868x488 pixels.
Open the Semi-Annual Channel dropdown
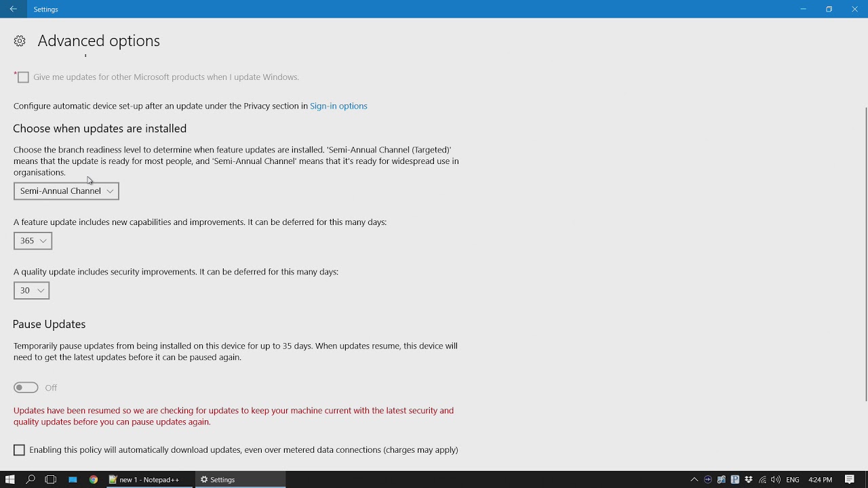coord(66,191)
